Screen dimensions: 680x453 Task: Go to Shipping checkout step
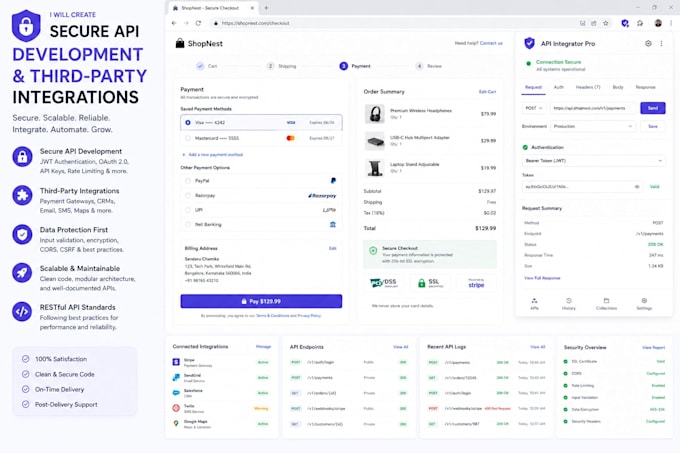[x=282, y=66]
